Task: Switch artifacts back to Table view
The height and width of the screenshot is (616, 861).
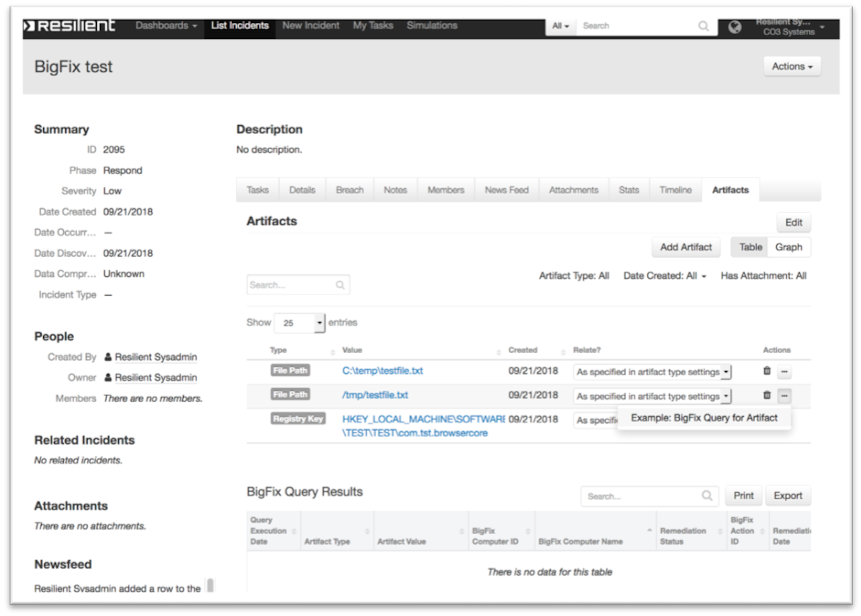Action: pos(749,247)
